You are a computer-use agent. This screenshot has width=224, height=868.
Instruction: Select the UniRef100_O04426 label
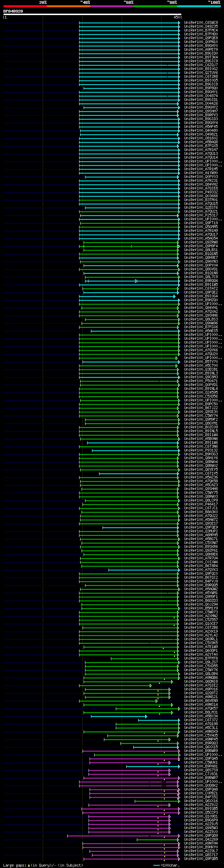point(201,103)
